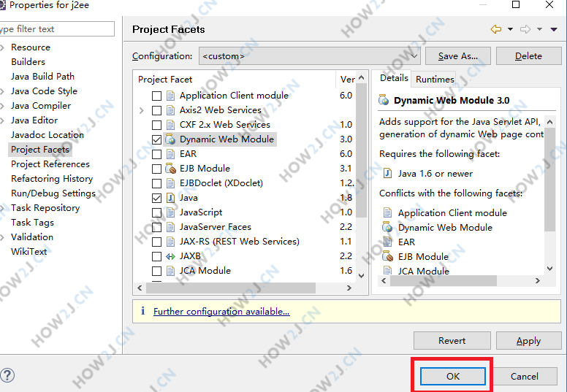Click the Save As... button
Screen dimensions: 567x392
pos(458,56)
